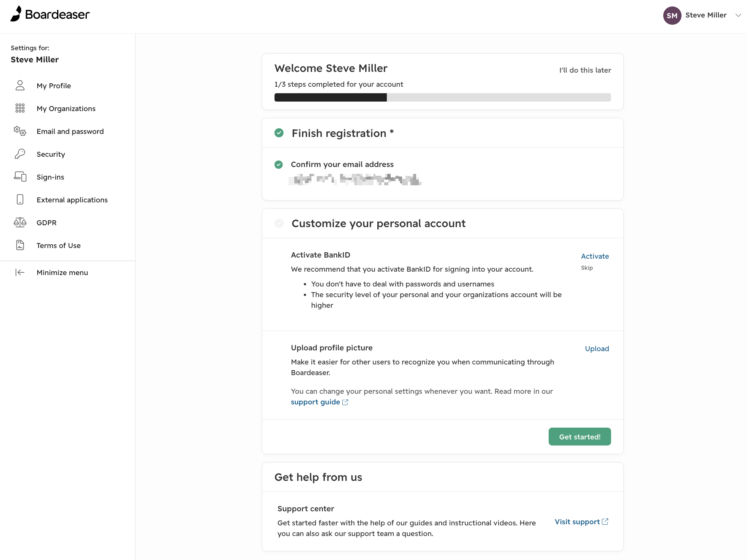This screenshot has height=560, width=747.
Task: Click the 'Upload profile picture' title
Action: (332, 348)
